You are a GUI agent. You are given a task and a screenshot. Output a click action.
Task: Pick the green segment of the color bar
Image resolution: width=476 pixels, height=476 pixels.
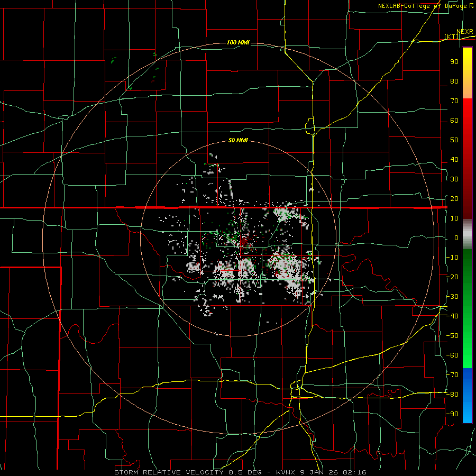click(467, 309)
